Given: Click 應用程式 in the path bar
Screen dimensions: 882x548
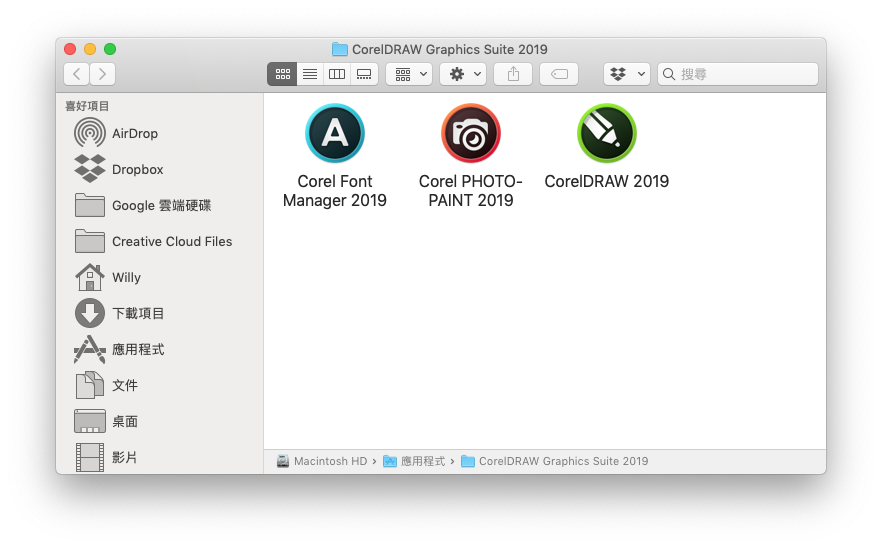Looking at the screenshot, I should point(414,461).
